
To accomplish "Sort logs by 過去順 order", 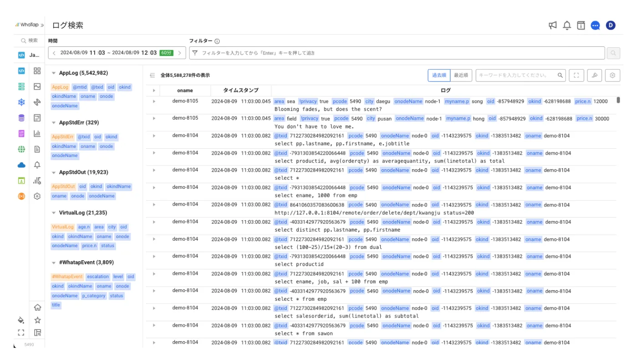I will tap(439, 76).
